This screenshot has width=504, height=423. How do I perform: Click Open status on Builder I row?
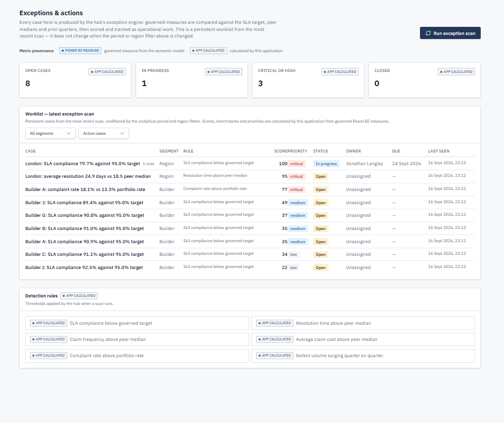(x=320, y=267)
